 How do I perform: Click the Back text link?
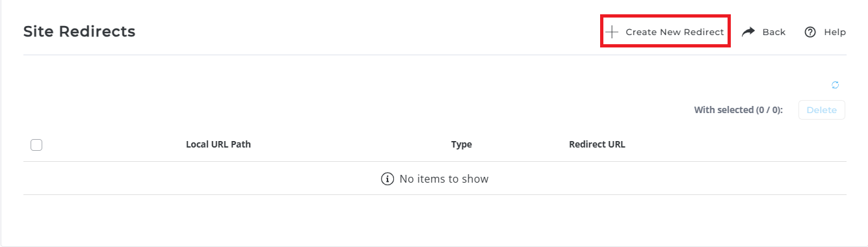(x=774, y=32)
